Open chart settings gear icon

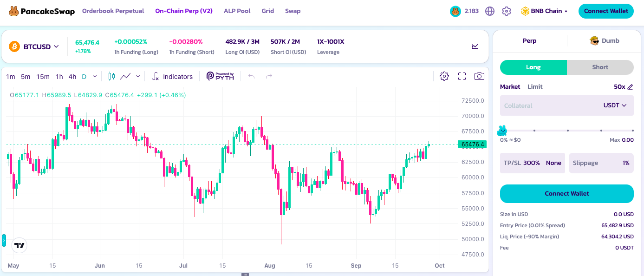pyautogui.click(x=444, y=76)
